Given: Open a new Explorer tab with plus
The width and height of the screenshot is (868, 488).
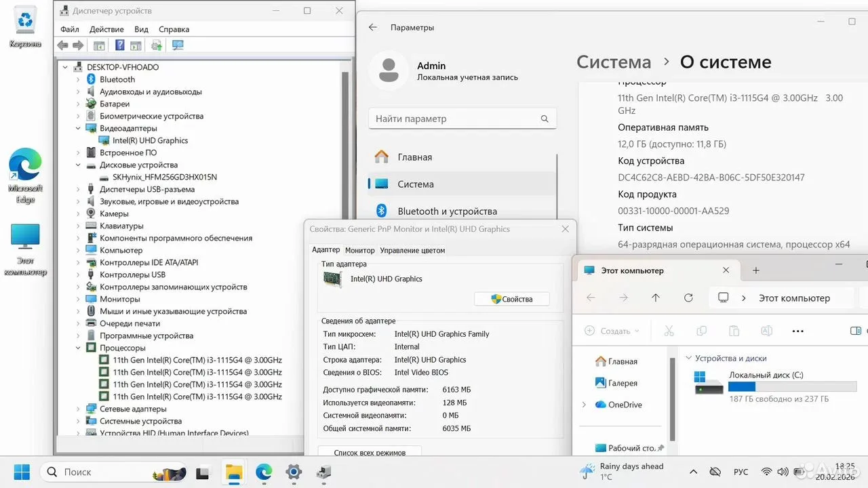Looking at the screenshot, I should coord(755,270).
